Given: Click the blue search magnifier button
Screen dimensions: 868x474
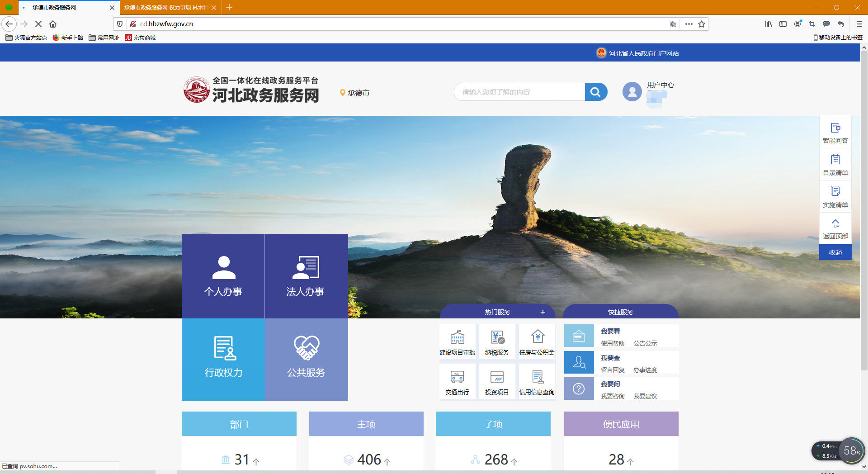Looking at the screenshot, I should [x=595, y=92].
